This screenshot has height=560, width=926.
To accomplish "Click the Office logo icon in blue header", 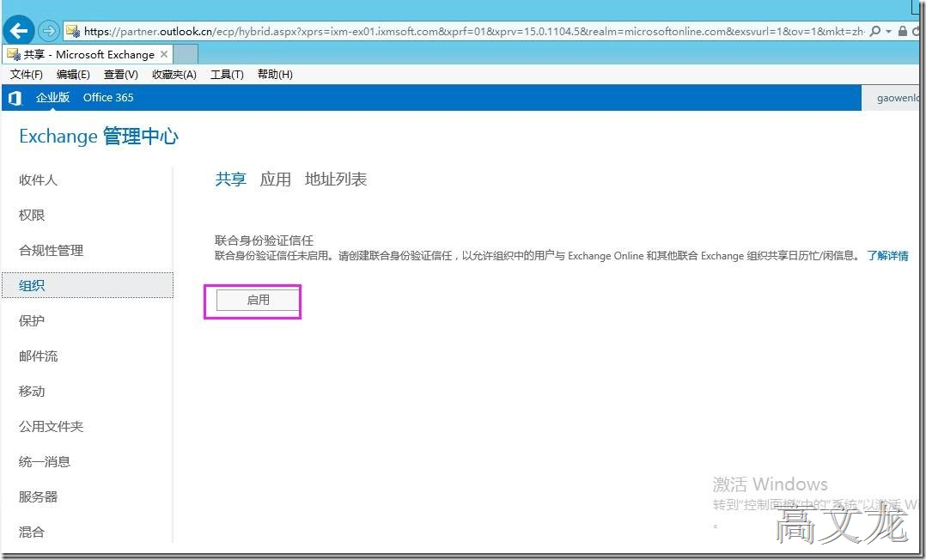I will click(15, 98).
